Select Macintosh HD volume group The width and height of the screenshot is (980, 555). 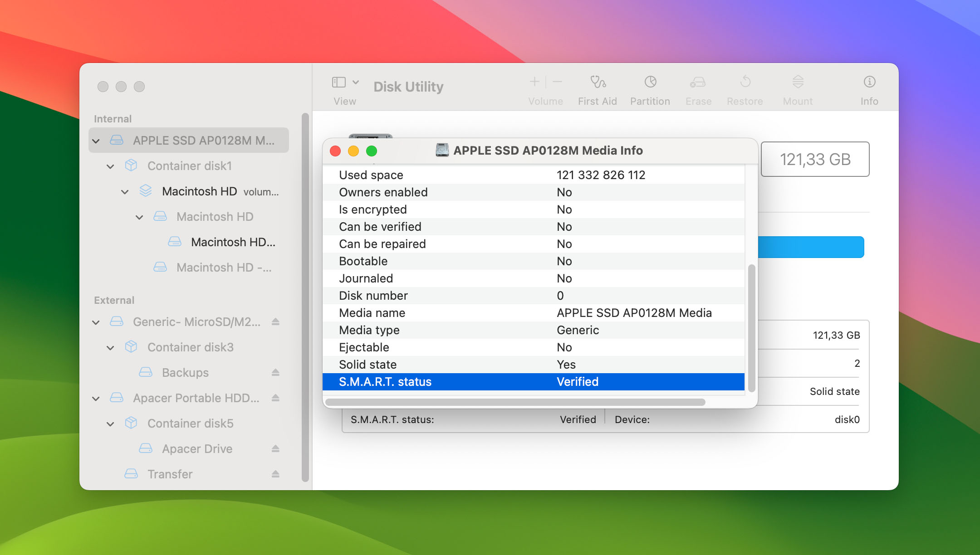click(x=200, y=191)
